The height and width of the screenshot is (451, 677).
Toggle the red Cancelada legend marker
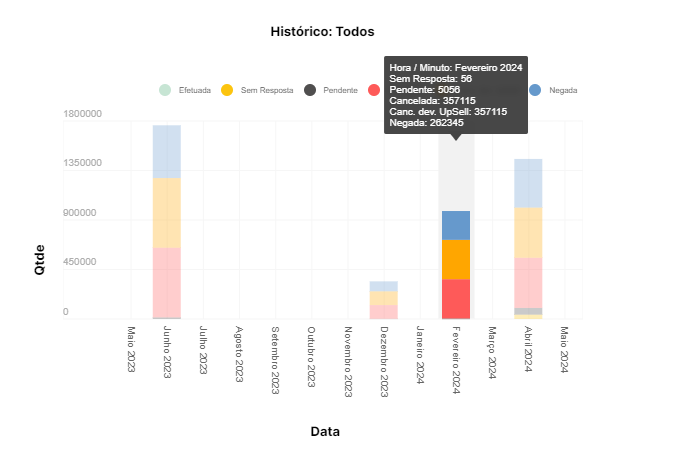374,90
